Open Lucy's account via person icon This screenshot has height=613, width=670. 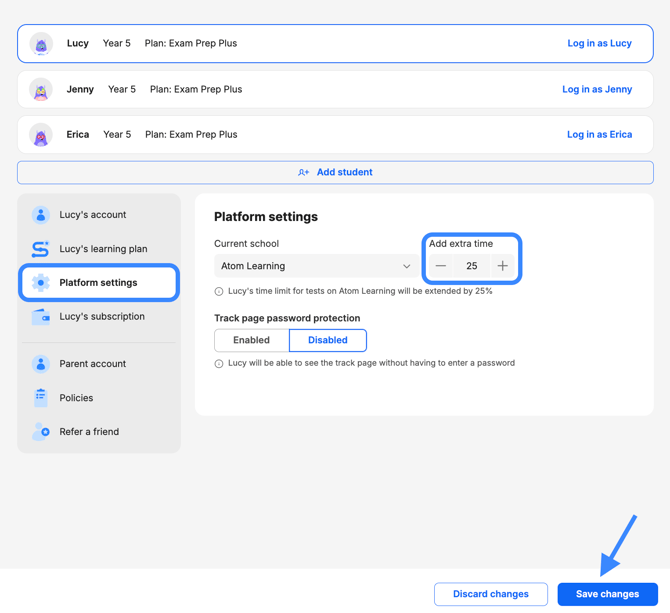(41, 215)
